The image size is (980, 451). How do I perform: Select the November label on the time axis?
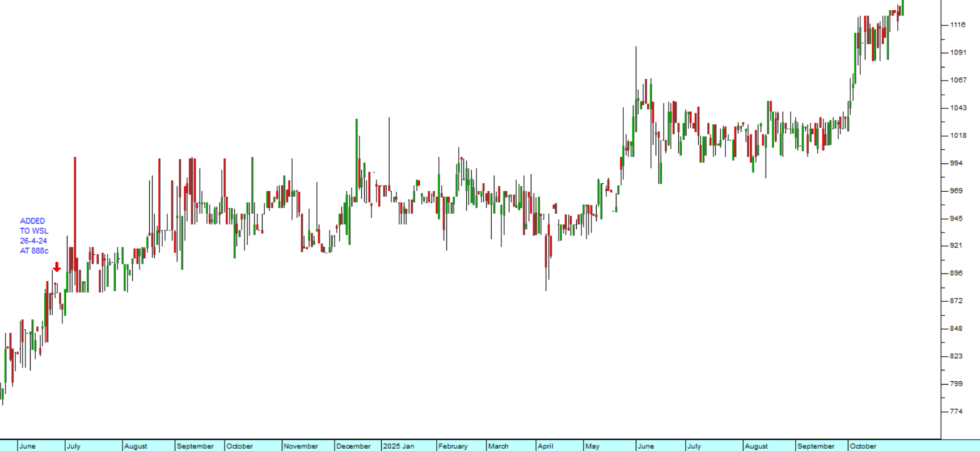301,446
